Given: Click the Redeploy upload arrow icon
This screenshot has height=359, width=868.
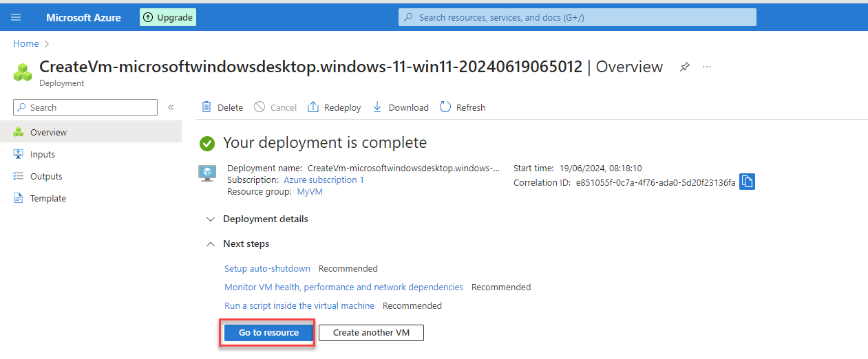Looking at the screenshot, I should [313, 107].
